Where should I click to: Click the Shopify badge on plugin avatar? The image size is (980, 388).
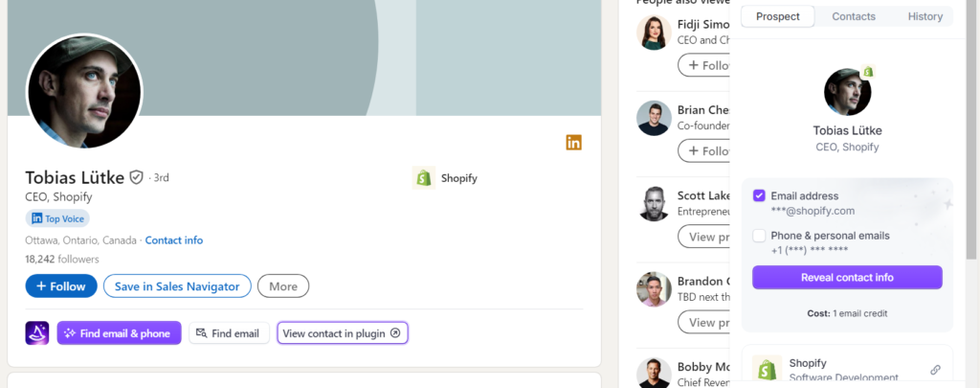tap(868, 72)
